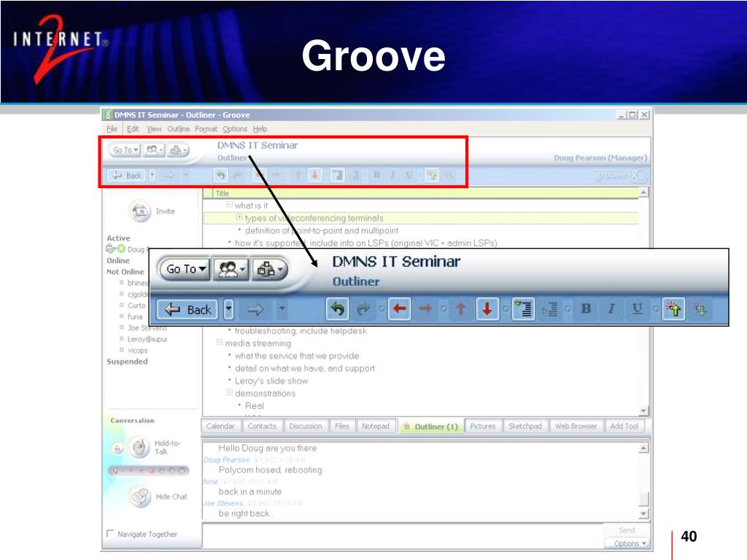Select the Outliner (1) tab

tap(431, 427)
